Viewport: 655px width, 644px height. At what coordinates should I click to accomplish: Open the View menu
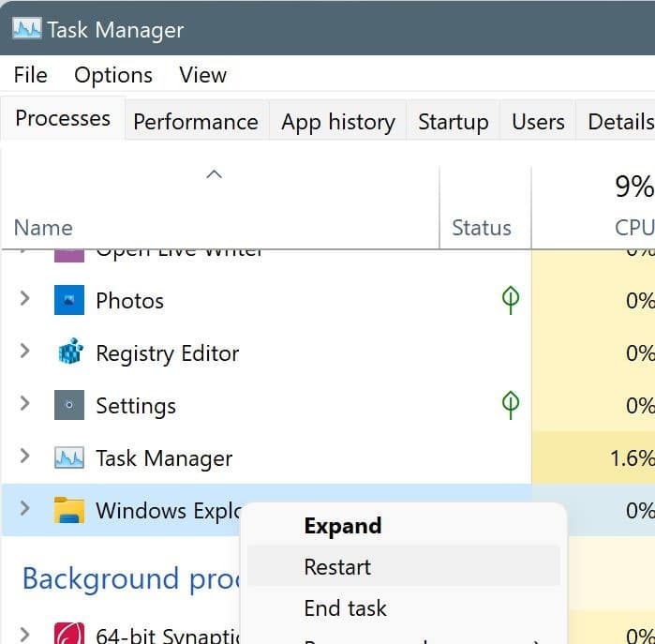click(x=203, y=75)
